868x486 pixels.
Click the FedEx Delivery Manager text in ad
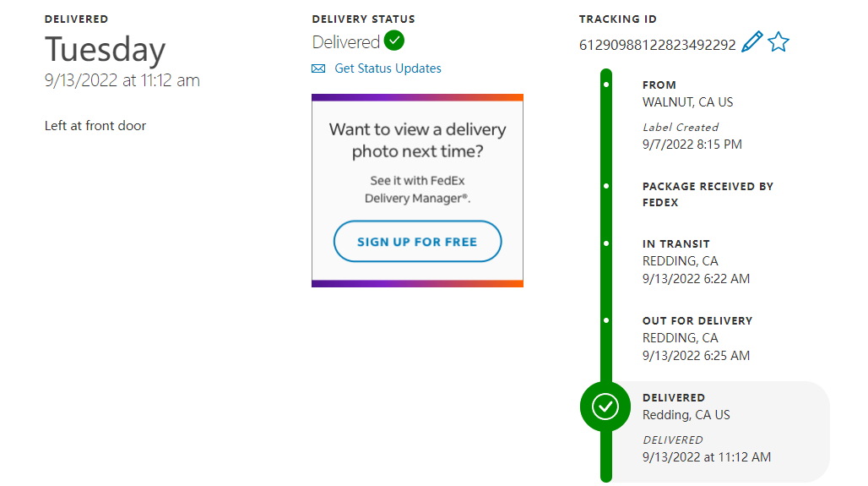pos(417,189)
